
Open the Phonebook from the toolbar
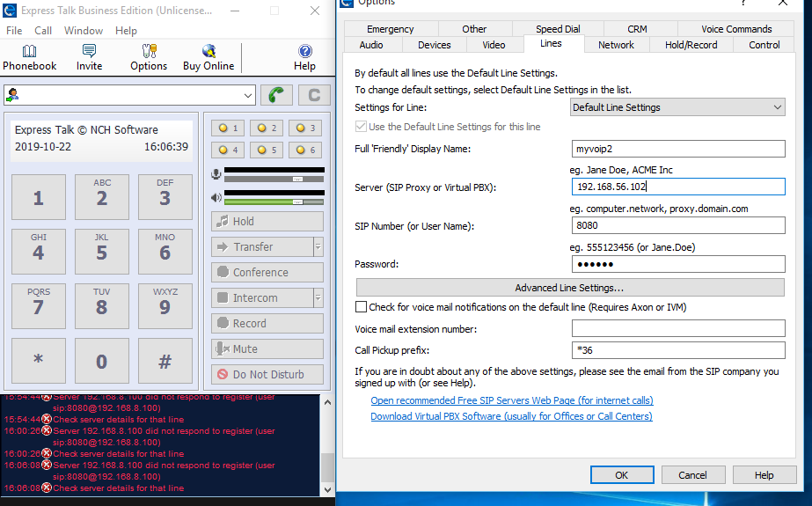29,58
